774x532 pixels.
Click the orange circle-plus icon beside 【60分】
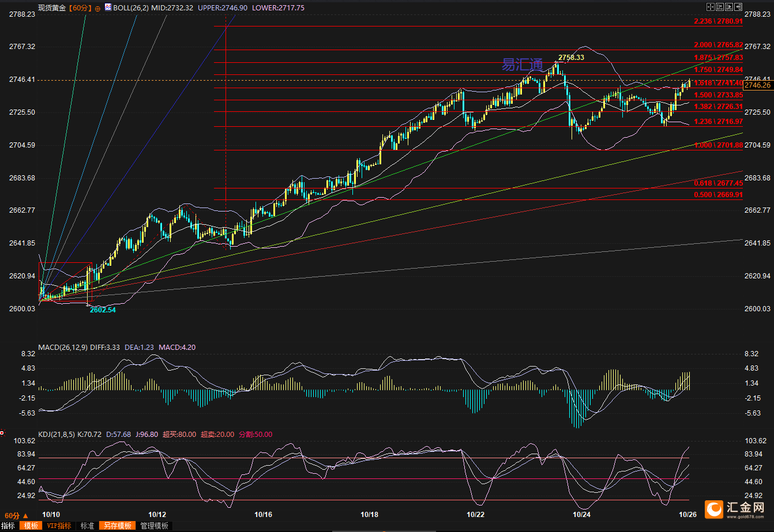pyautogui.click(x=97, y=8)
